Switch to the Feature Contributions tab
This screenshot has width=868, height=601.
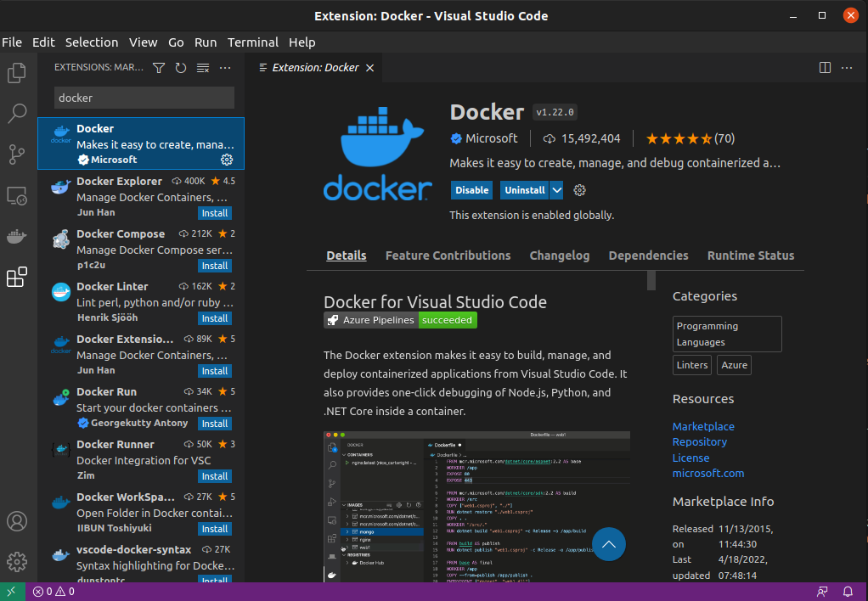[x=448, y=256]
